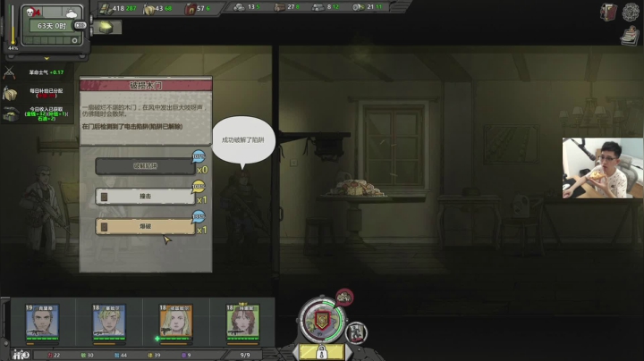Click the 革命士气 +0.17 morale entry
This screenshot has height=361, width=644.
tap(47, 72)
